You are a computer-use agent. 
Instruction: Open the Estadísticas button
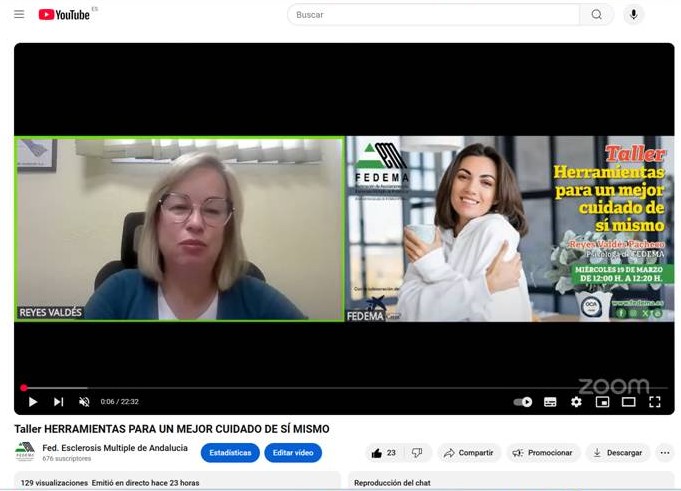pos(230,453)
